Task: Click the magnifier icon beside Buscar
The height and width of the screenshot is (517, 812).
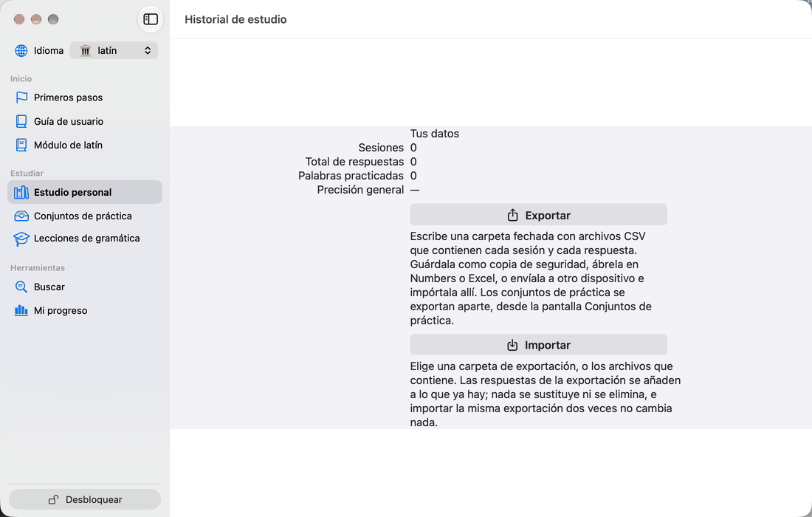Action: pyautogui.click(x=21, y=287)
